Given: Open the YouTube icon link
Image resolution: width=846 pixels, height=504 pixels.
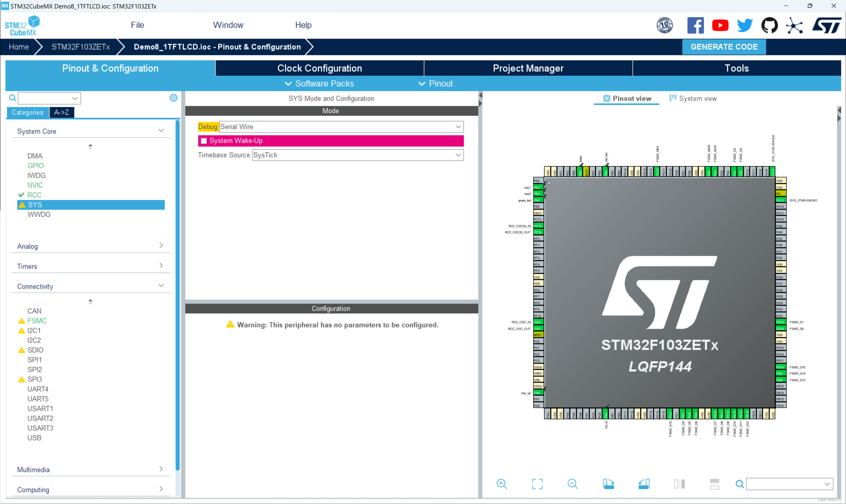Looking at the screenshot, I should pyautogui.click(x=720, y=26).
